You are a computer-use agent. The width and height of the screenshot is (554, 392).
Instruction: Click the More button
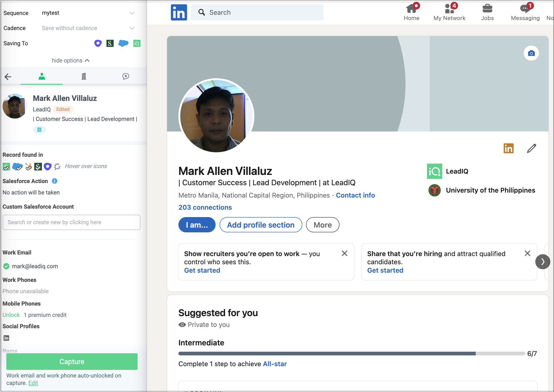click(x=323, y=225)
